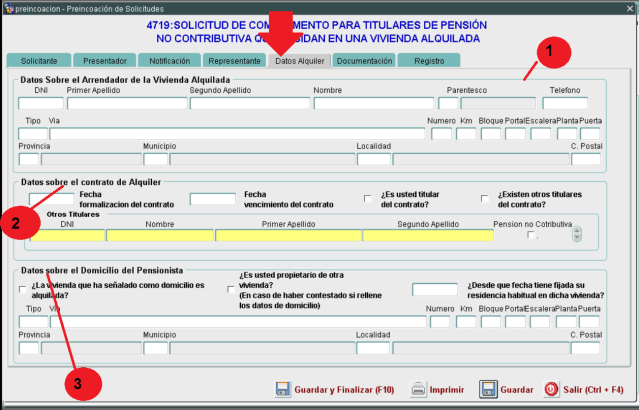Check '¿Es usted propietario de otra vivienda?'
Image resolution: width=639 pixels, height=410 pixels.
(231, 289)
